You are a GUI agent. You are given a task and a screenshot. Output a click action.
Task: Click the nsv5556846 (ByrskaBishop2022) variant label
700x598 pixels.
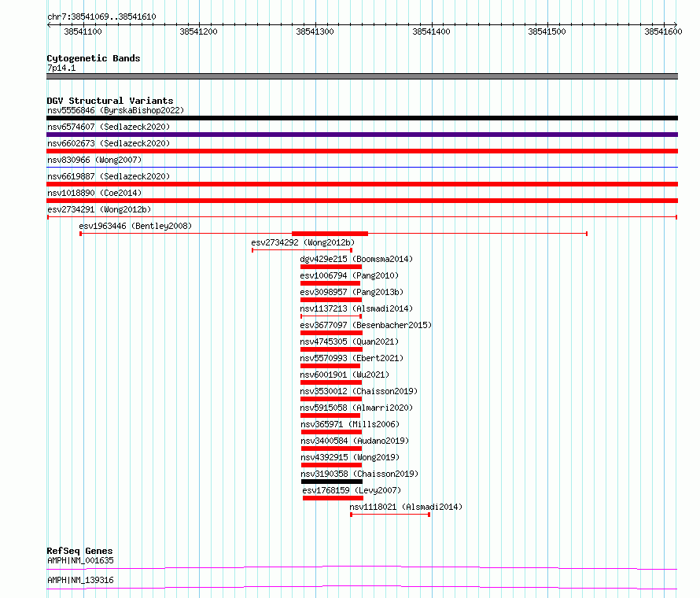coord(115,110)
